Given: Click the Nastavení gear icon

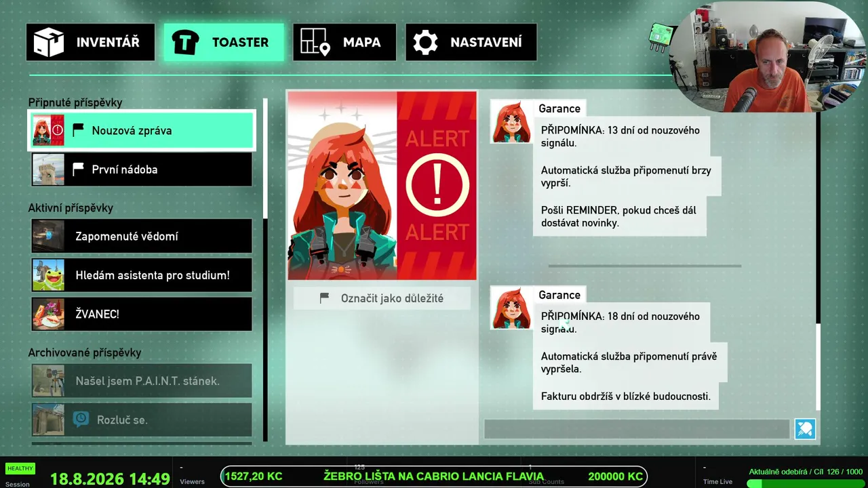Looking at the screenshot, I should coord(425,42).
